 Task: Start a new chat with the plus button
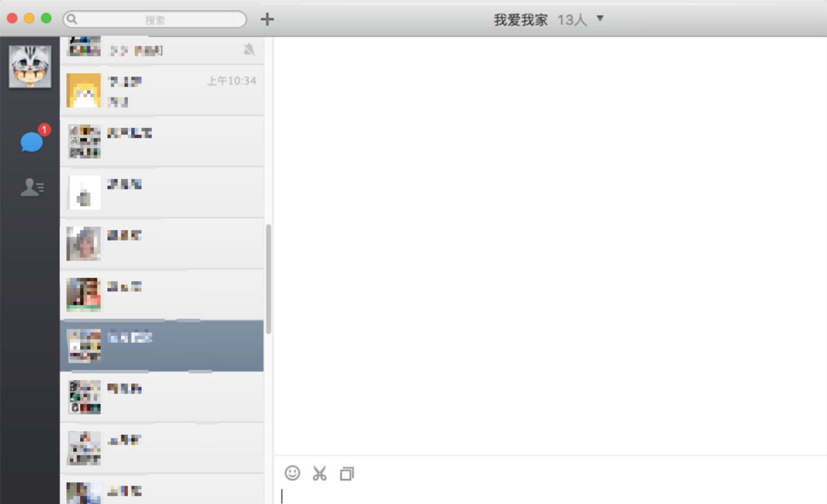(x=267, y=19)
